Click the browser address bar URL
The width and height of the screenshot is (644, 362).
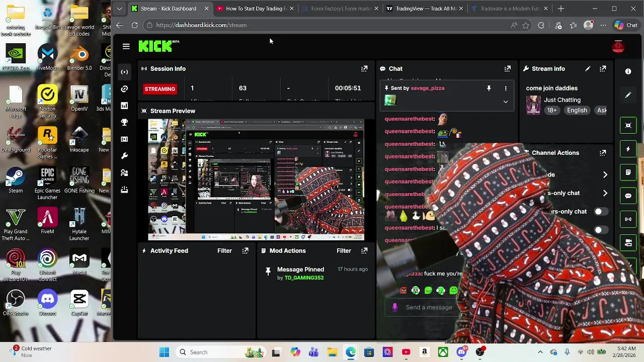(x=201, y=25)
